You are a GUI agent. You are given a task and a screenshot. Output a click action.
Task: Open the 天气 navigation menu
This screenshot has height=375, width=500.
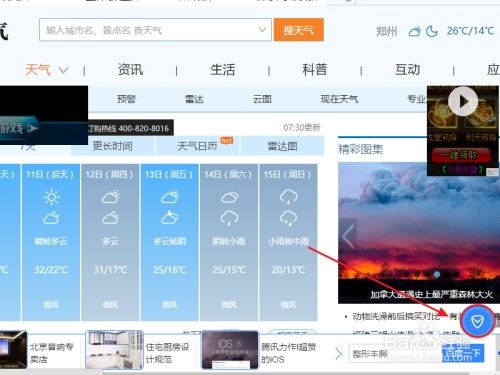[38, 70]
